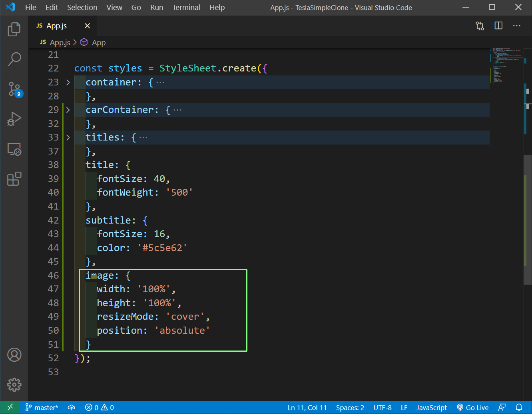The height and width of the screenshot is (414, 532).
Task: Open the Extensions view
Action: (14, 179)
